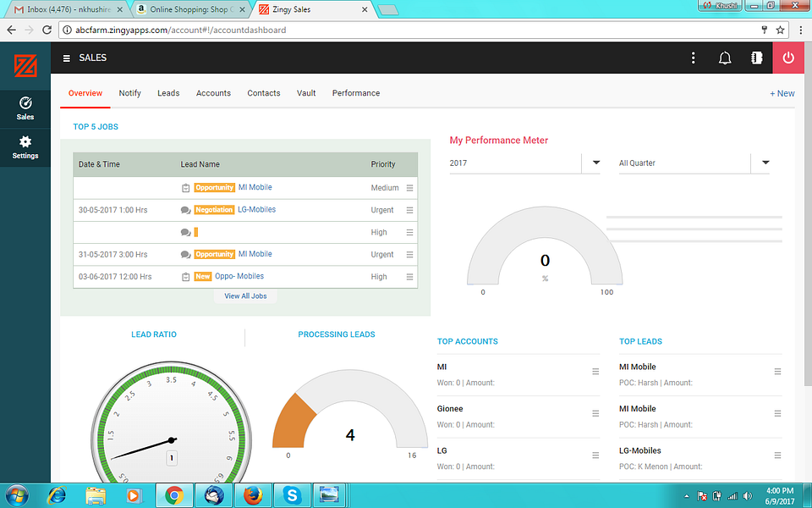The height and width of the screenshot is (508, 812).
Task: Open the Vault tab
Action: (x=306, y=93)
